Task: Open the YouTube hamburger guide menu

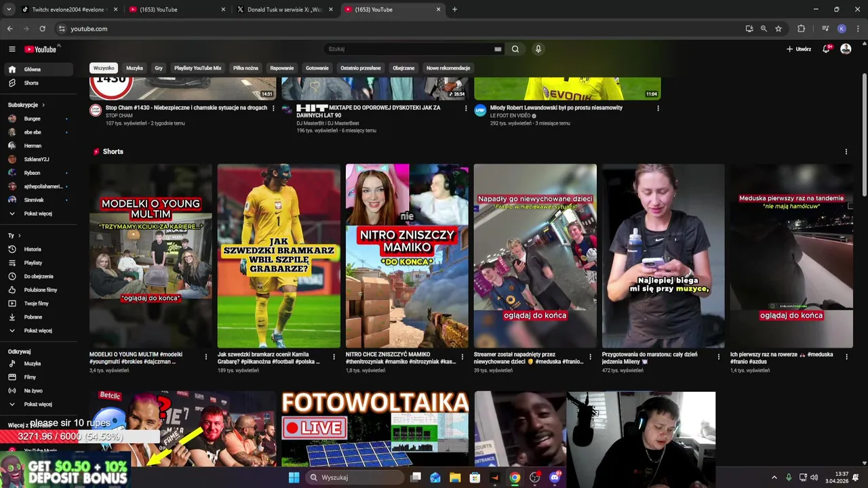Action: click(12, 49)
